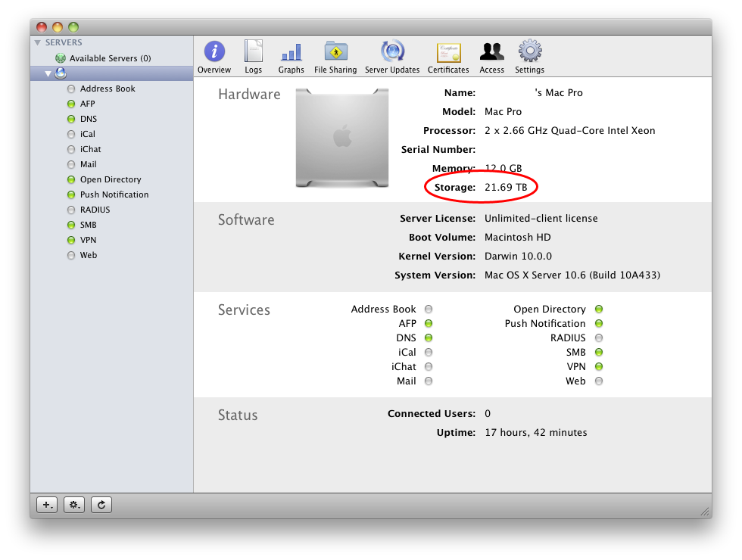Click the 21.69 TB storage value
Image resolution: width=742 pixels, height=560 pixels.
[506, 188]
